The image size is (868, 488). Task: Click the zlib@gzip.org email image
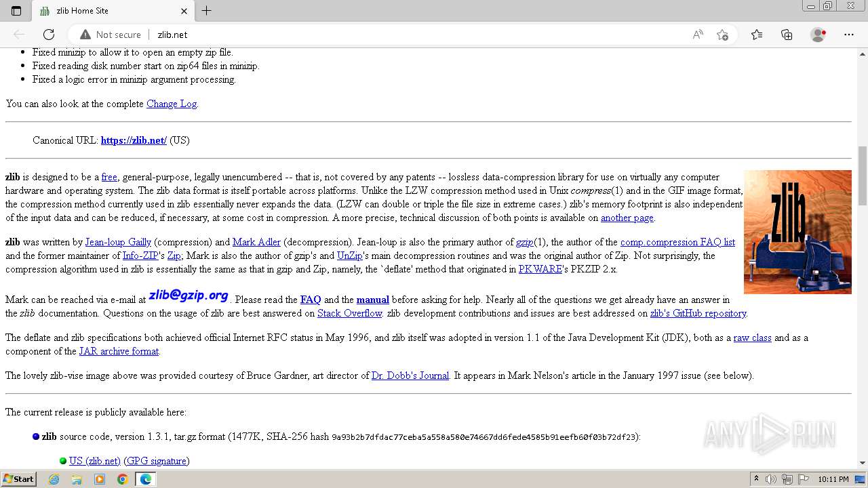pyautogui.click(x=189, y=296)
